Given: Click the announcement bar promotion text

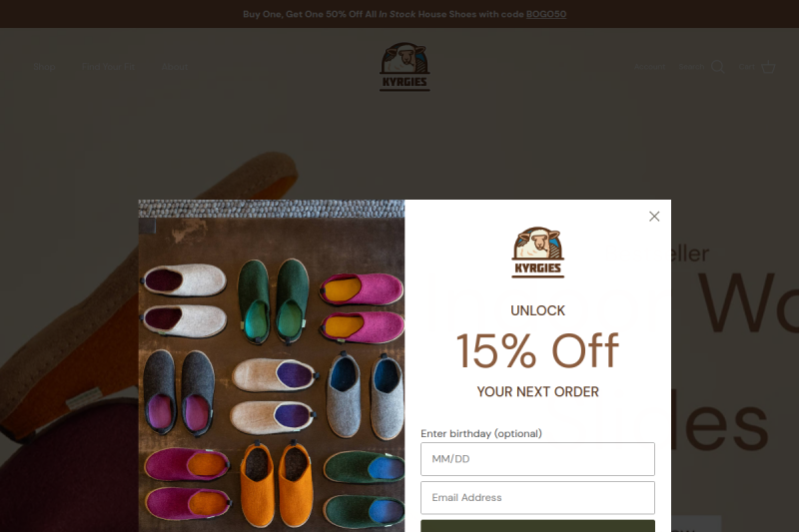Looking at the screenshot, I should pos(404,14).
